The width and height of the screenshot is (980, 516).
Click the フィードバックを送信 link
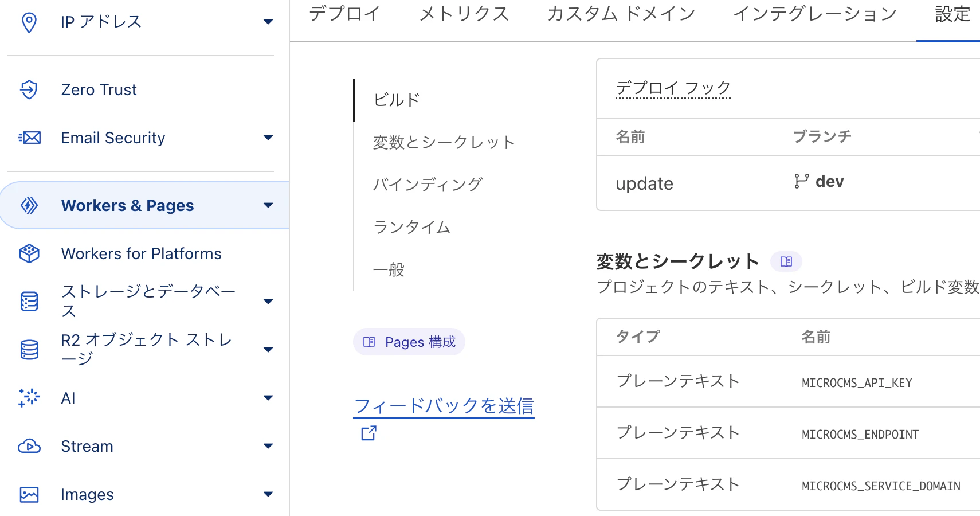point(444,406)
